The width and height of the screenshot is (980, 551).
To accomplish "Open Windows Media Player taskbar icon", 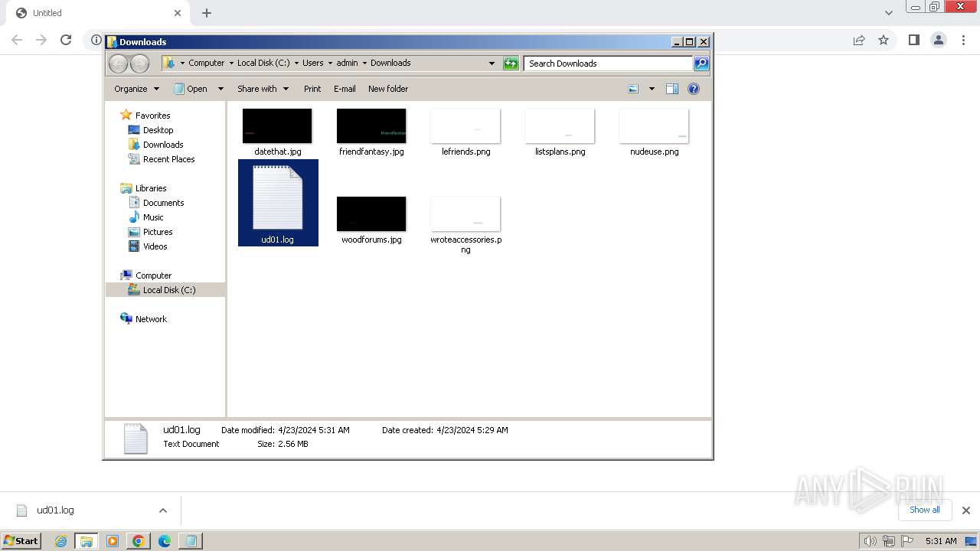I will point(113,541).
